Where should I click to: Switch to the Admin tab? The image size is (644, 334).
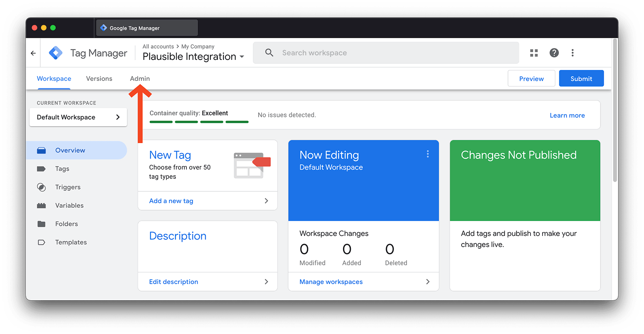[x=140, y=79]
